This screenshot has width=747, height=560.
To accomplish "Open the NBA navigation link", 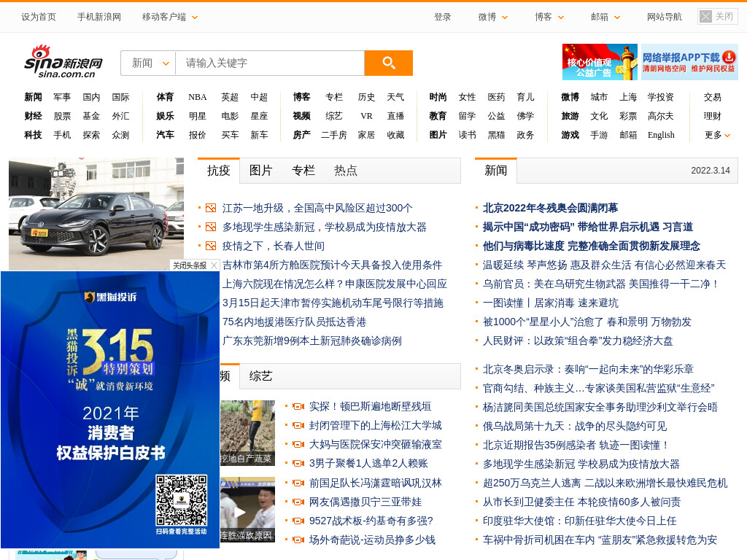I will (197, 97).
